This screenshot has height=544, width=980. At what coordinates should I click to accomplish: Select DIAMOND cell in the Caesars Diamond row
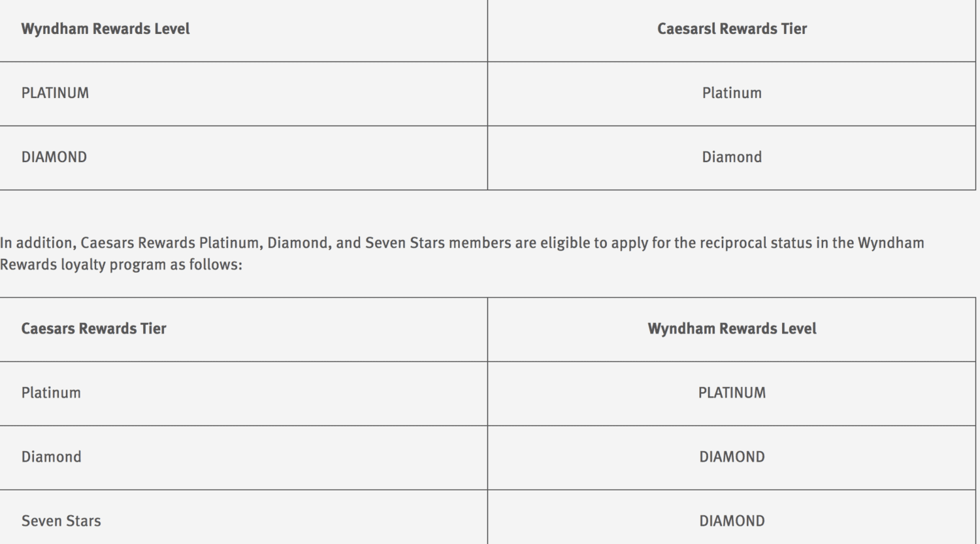coord(732,456)
